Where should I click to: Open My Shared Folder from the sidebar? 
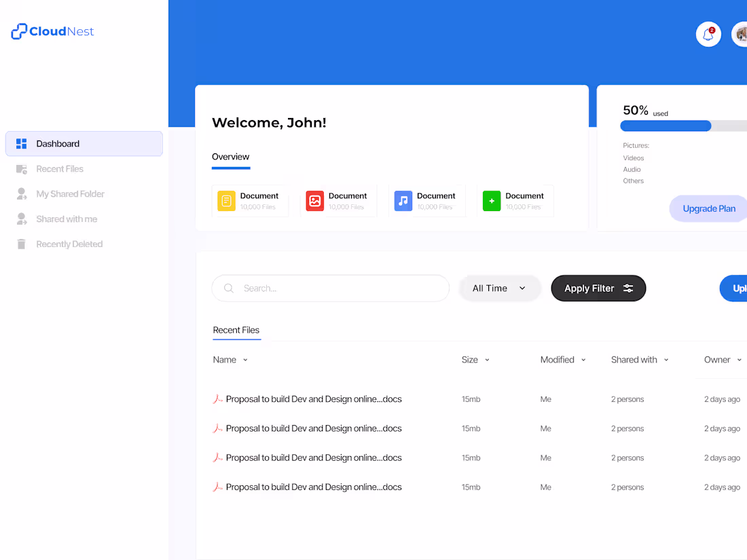click(22, 193)
